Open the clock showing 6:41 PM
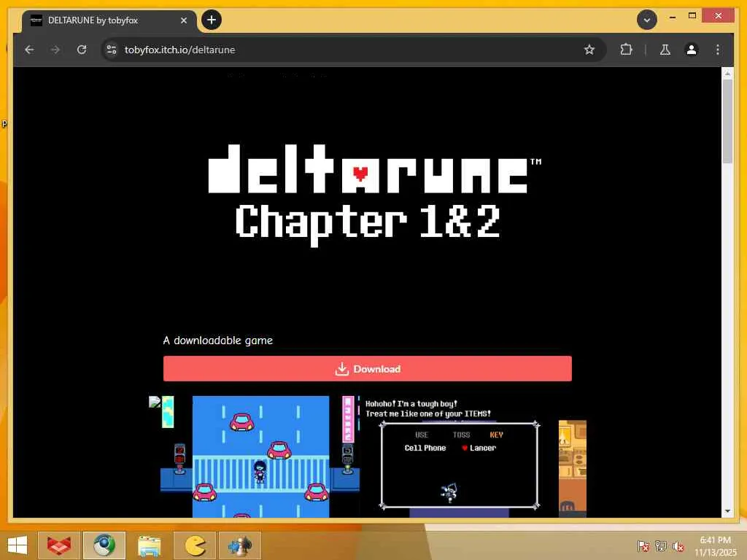747x560 pixels. coord(715,546)
